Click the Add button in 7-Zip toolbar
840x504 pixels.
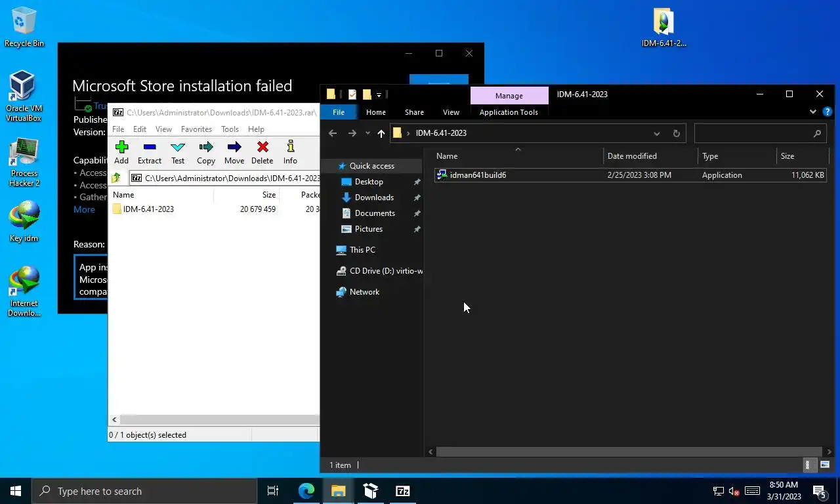[x=121, y=152]
